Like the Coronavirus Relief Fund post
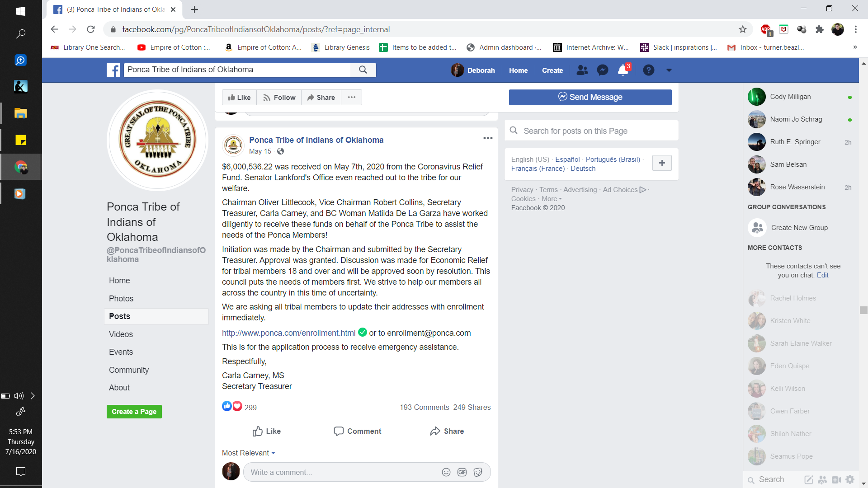The width and height of the screenshot is (868, 488). [267, 431]
